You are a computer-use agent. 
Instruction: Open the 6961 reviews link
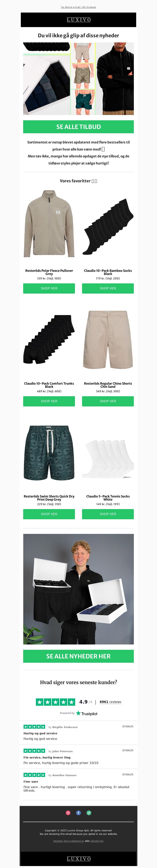pyautogui.click(x=110, y=702)
